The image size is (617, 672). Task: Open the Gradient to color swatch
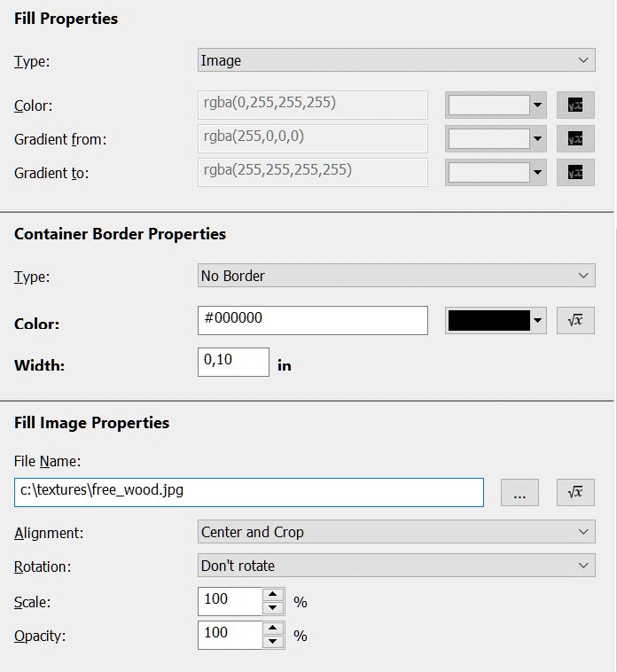(x=496, y=172)
